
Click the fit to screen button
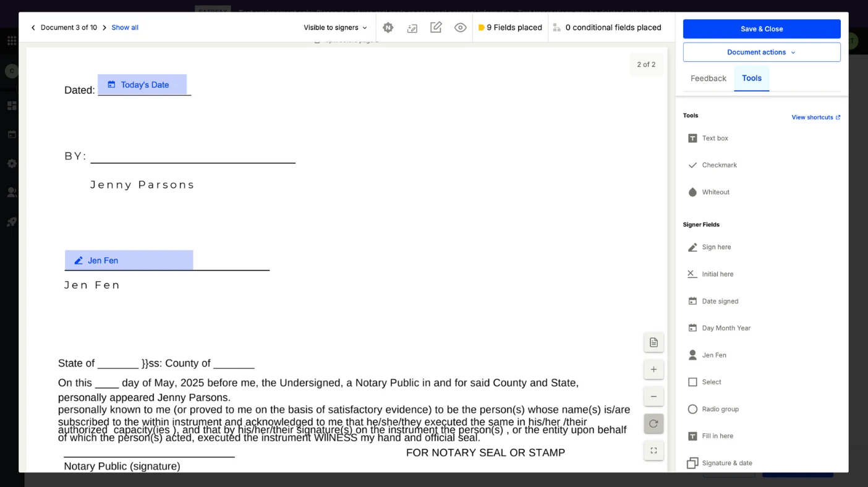[653, 451]
